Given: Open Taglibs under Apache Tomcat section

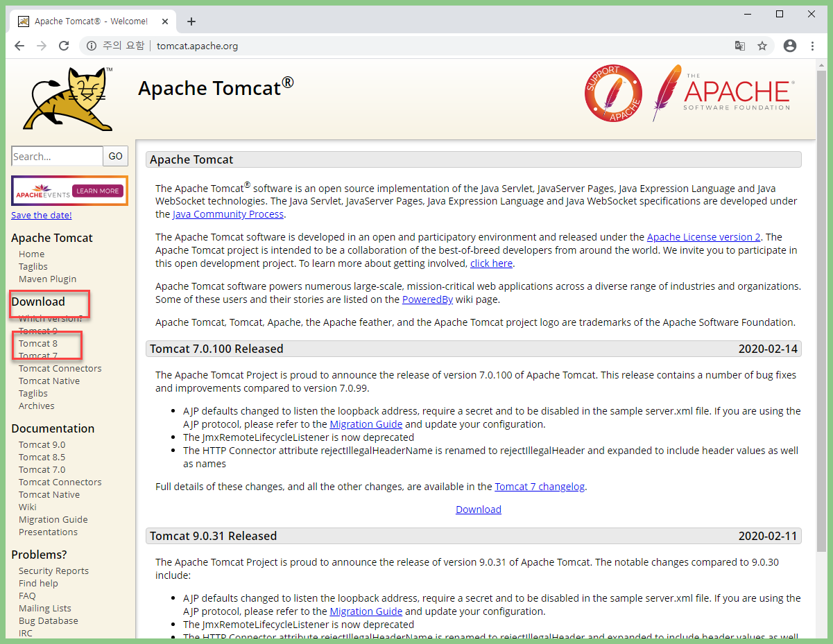Looking at the screenshot, I should 33,266.
